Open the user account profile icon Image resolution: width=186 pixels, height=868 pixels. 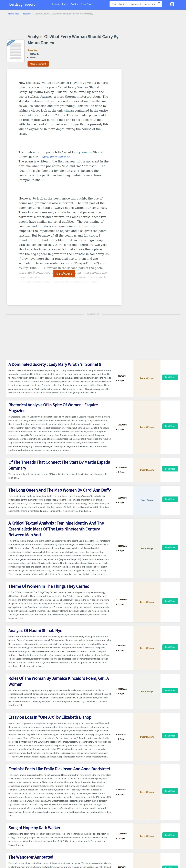pyautogui.click(x=172, y=4)
